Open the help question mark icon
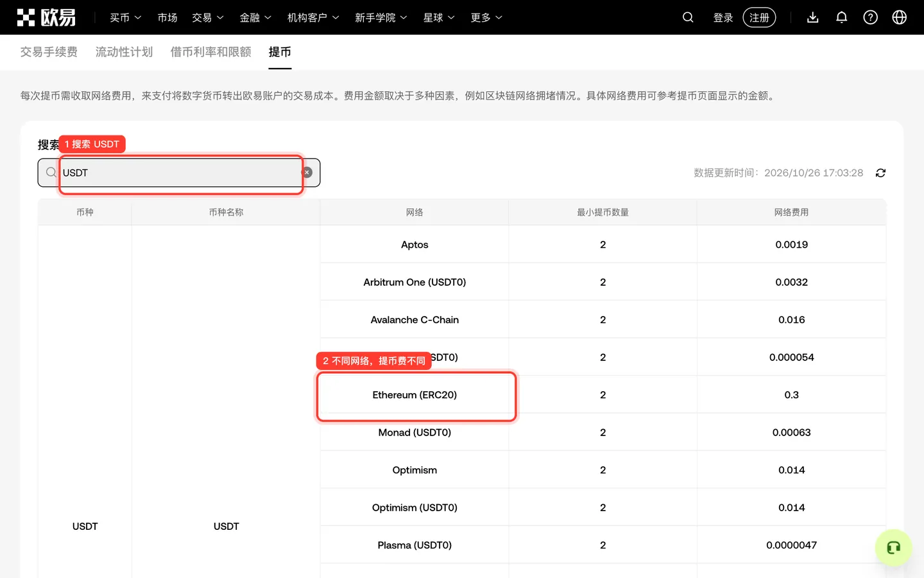 (871, 17)
